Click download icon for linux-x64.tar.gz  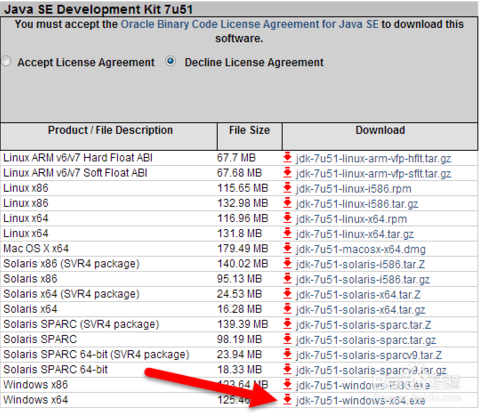[x=287, y=233]
